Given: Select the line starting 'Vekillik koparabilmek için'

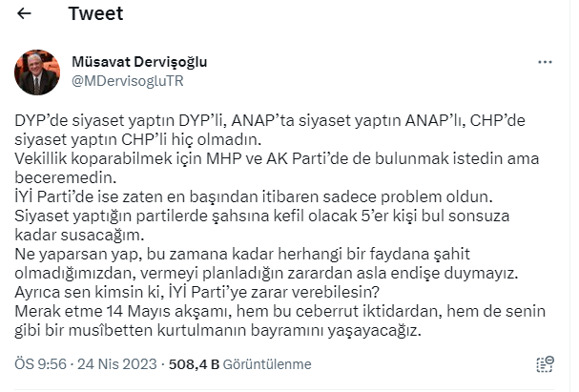Looking at the screenshot, I should (277, 158).
